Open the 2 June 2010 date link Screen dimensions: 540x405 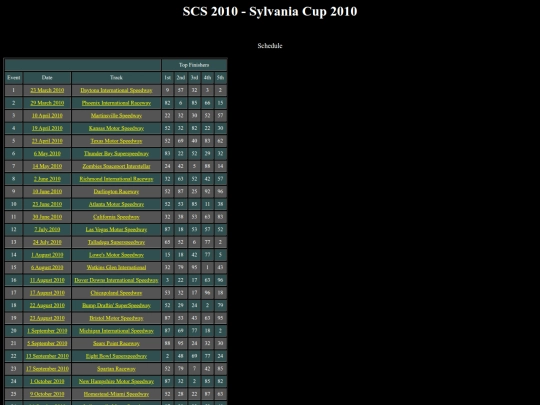coord(47,179)
